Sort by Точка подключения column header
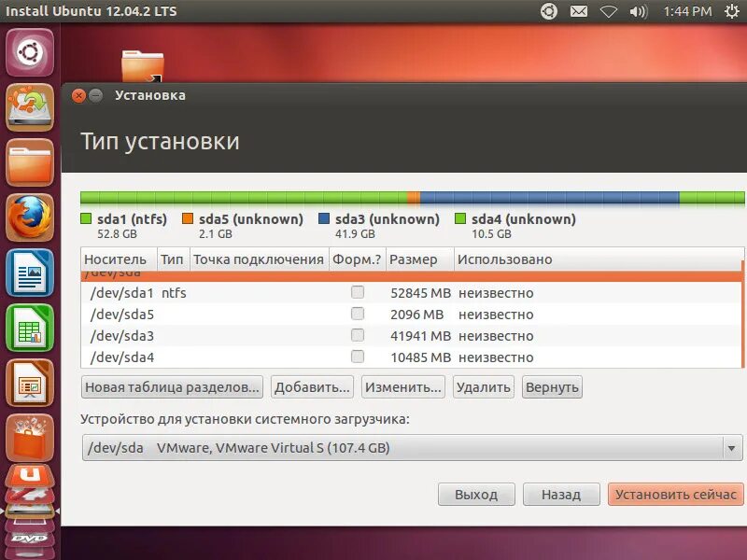747x560 pixels. click(x=260, y=259)
